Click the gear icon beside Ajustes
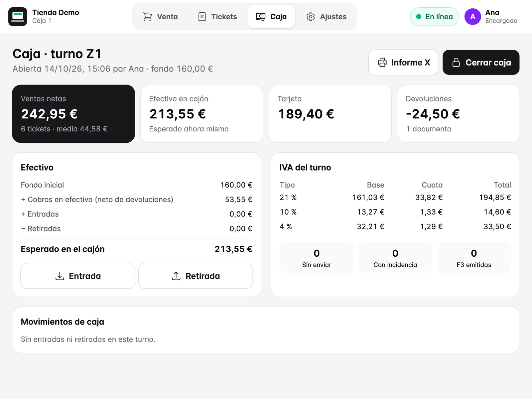Image resolution: width=532 pixels, height=399 pixels. pos(311,17)
